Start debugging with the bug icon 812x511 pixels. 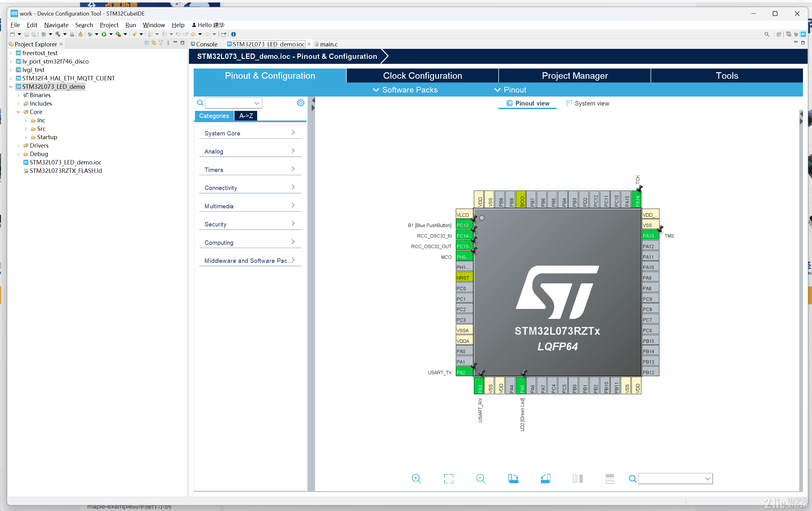pos(90,34)
